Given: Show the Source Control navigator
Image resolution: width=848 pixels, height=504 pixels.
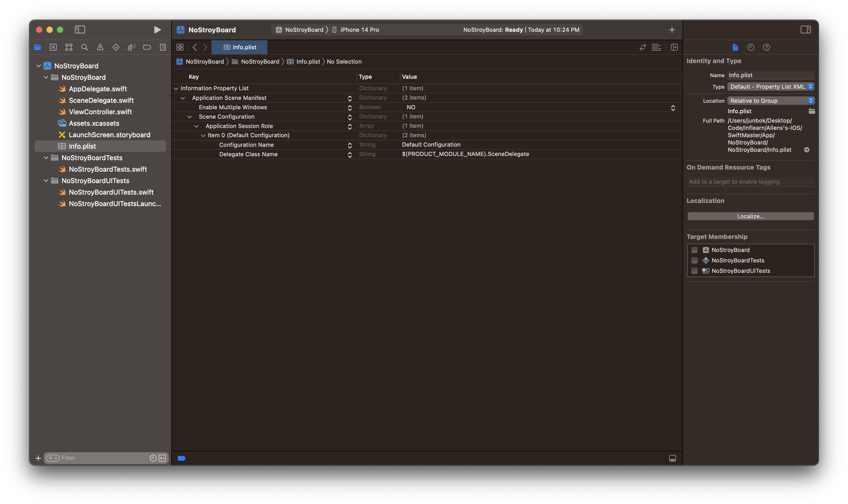Looking at the screenshot, I should tap(53, 47).
